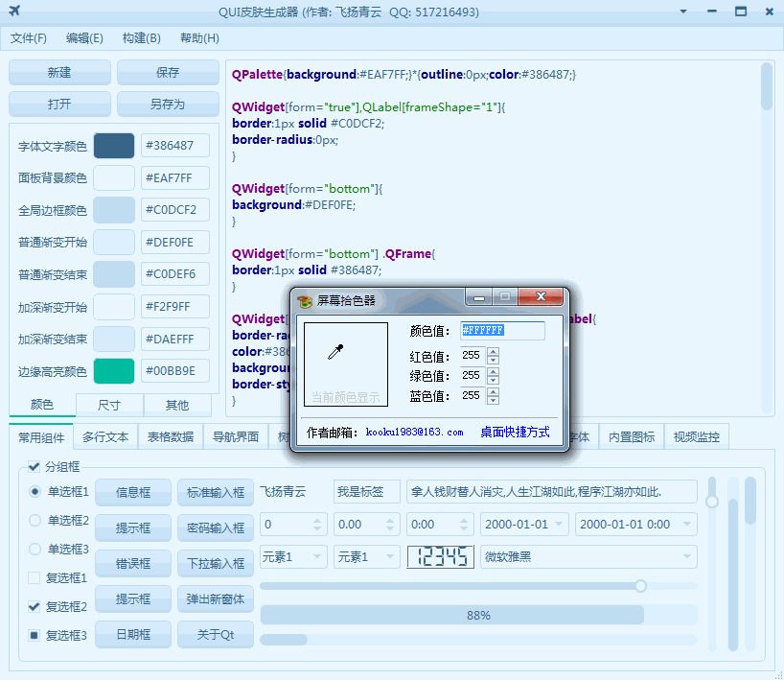Click the horizontal slider handle
This screenshot has width=784, height=680.
tap(640, 586)
